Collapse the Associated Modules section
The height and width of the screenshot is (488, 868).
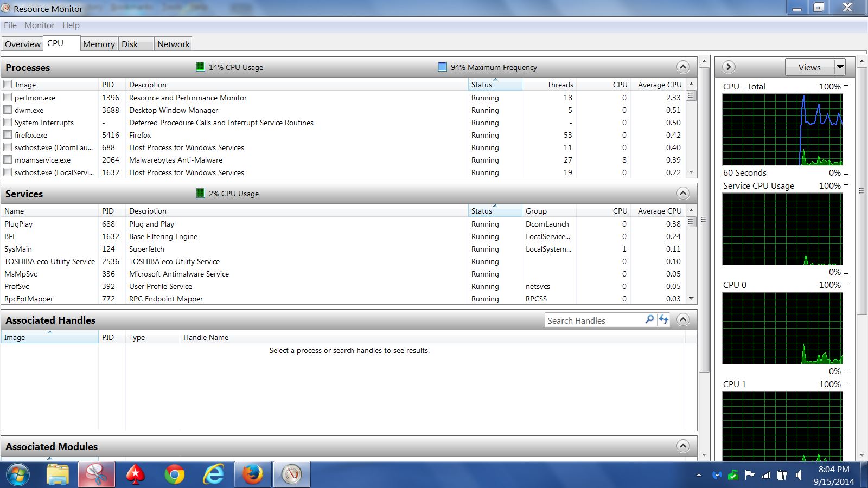click(683, 446)
